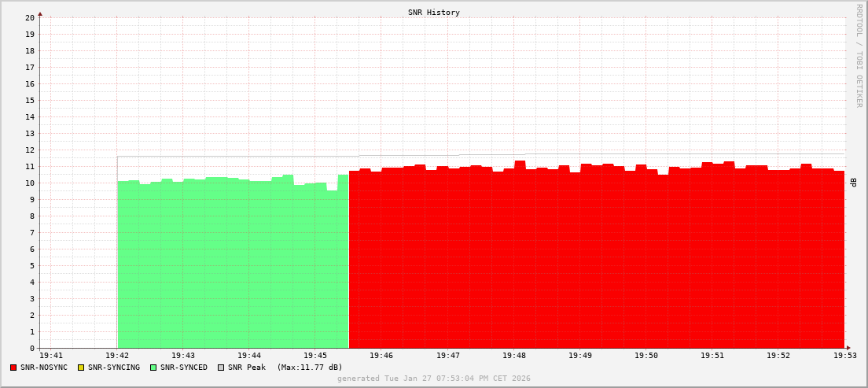The image size is (868, 388).
Task: Click the red SNR-NOSYNC legend swatch
Action: [13, 368]
